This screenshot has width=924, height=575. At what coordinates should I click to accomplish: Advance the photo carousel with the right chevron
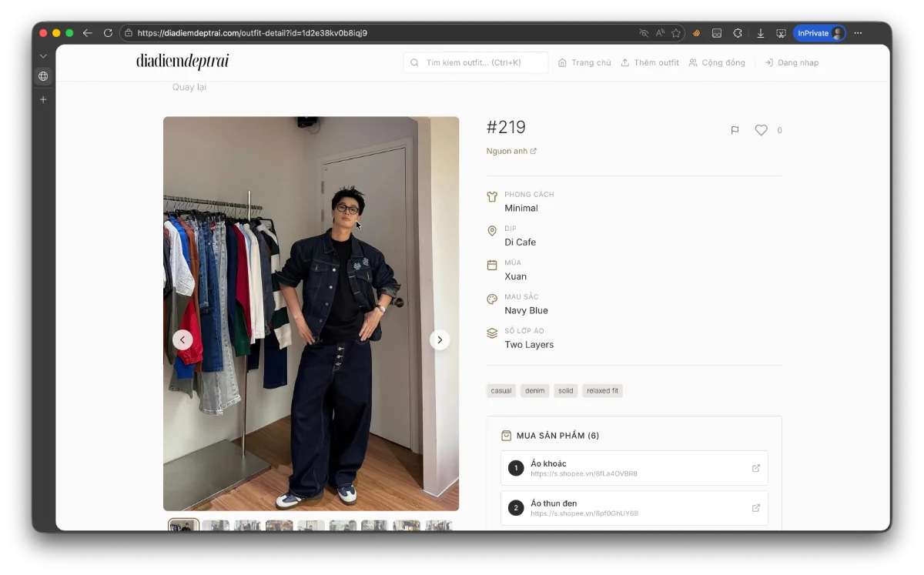[x=439, y=339]
